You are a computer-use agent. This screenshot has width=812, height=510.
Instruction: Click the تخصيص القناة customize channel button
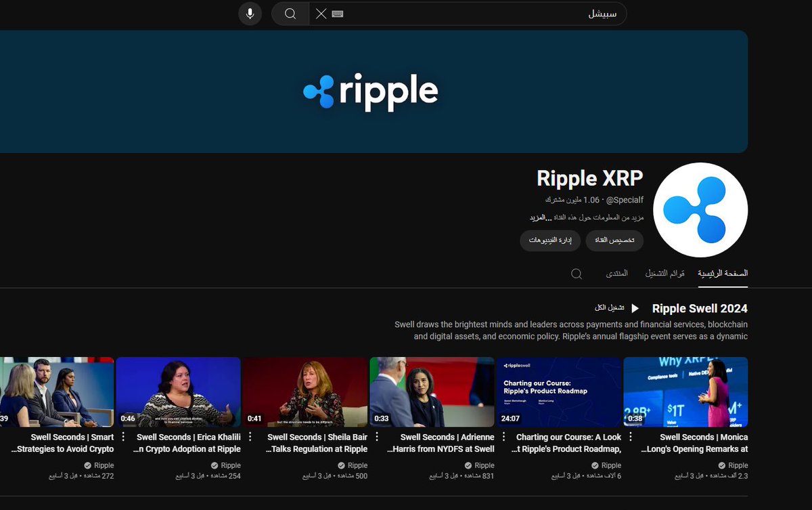tap(614, 240)
